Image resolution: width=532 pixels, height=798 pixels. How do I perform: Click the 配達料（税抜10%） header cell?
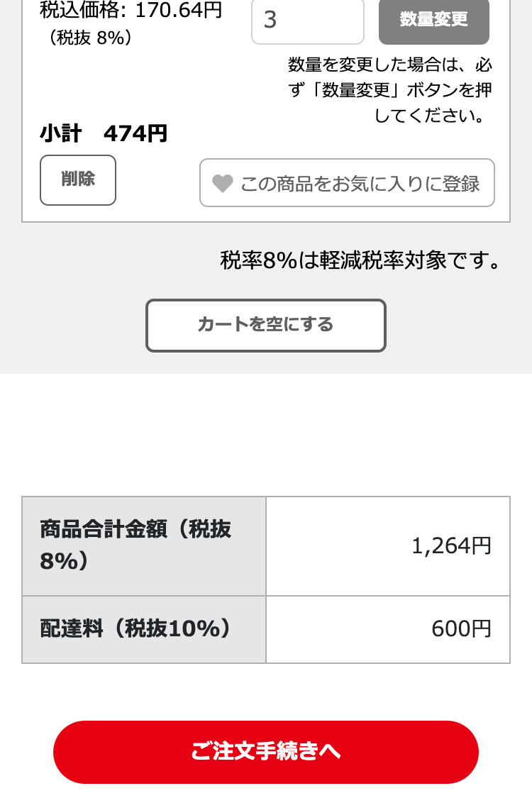coord(144,629)
